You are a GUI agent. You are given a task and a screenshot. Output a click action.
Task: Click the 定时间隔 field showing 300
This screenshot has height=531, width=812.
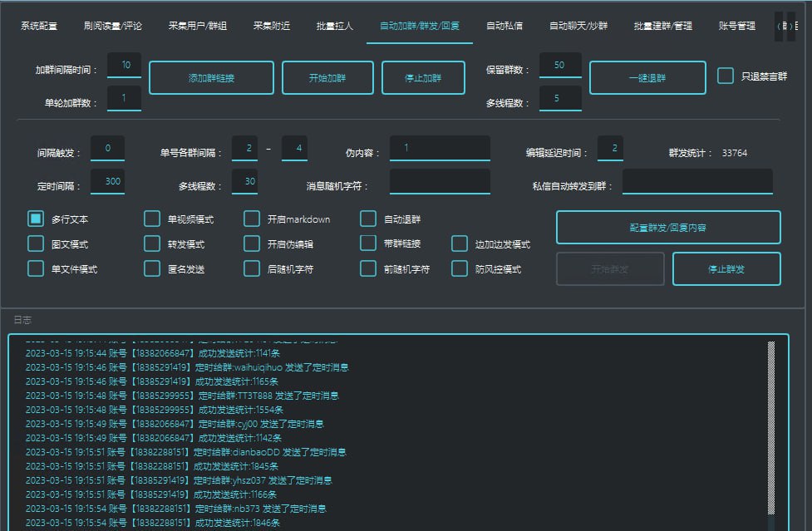107,182
